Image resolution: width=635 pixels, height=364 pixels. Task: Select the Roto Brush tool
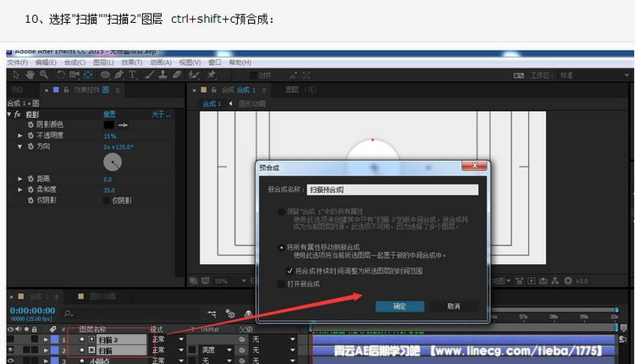click(x=194, y=74)
